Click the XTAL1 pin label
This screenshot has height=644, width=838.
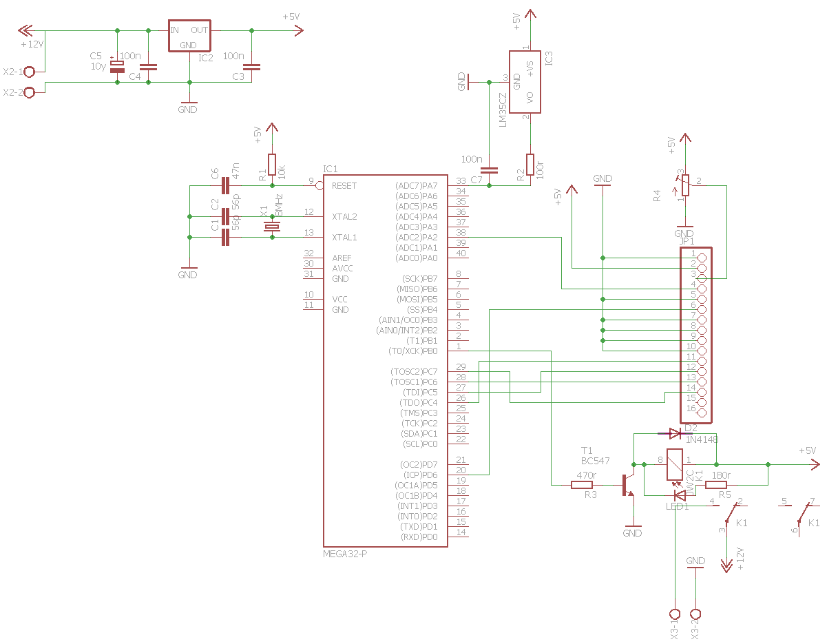point(344,238)
